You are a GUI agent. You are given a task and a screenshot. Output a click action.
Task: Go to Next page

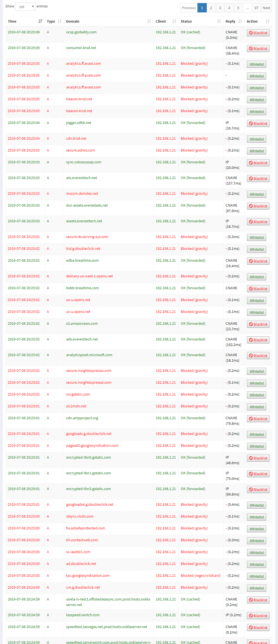click(266, 8)
